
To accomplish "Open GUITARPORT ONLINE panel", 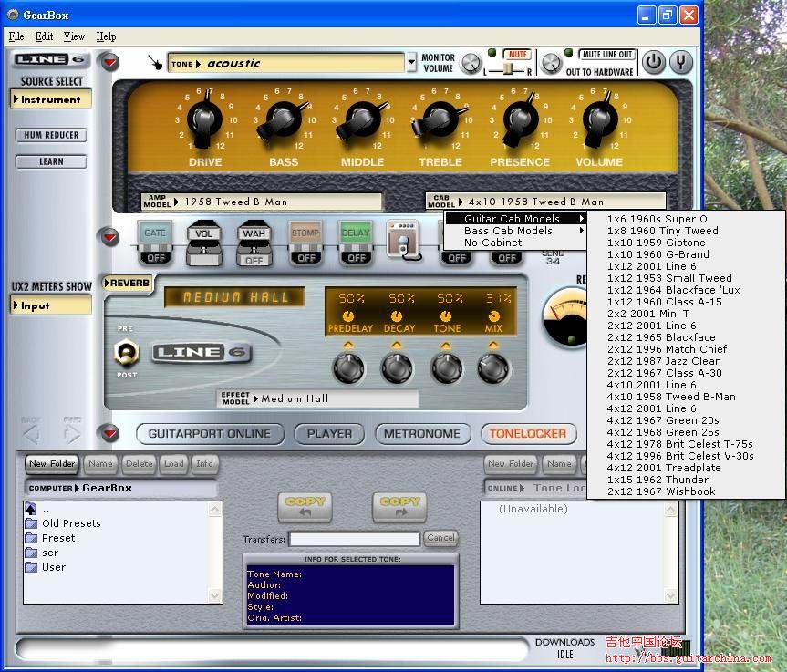I will click(210, 434).
